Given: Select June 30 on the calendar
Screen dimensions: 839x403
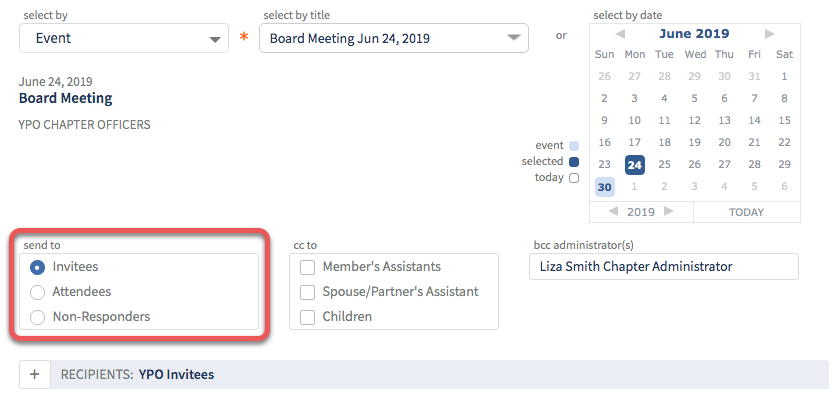Looking at the screenshot, I should (605, 187).
